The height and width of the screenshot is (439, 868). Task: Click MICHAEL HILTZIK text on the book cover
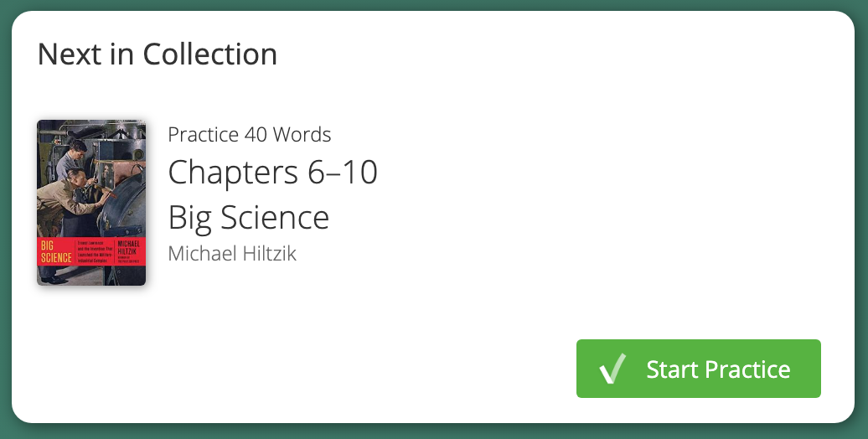tap(129, 246)
